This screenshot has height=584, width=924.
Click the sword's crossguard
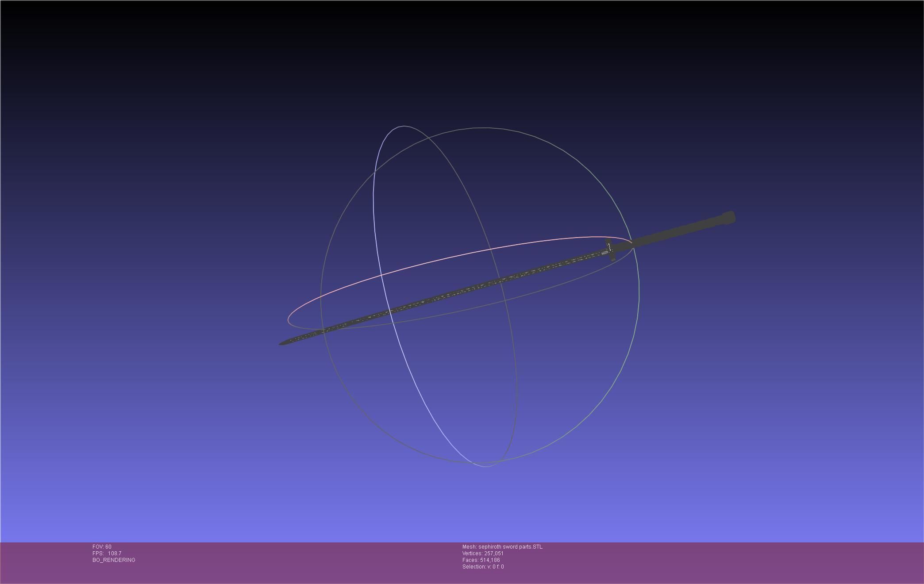610,250
